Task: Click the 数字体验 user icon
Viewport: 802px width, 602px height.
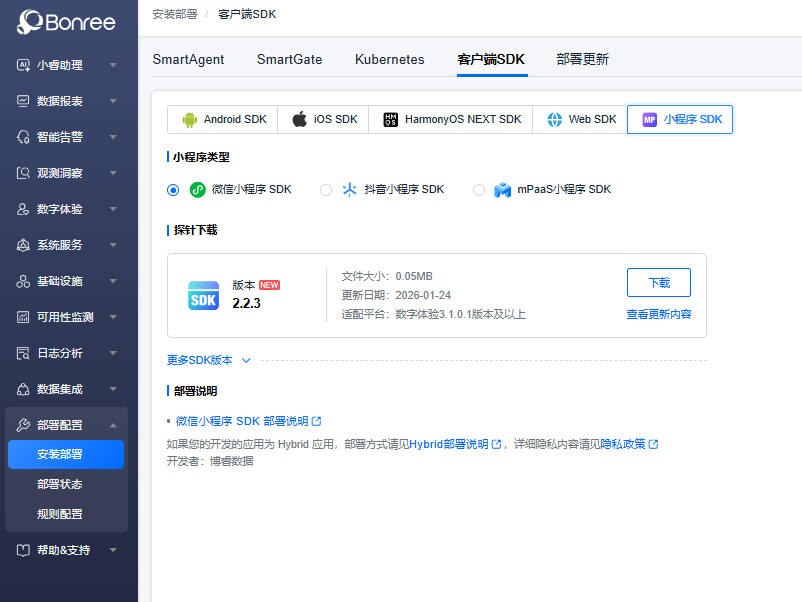Action: click(x=23, y=209)
